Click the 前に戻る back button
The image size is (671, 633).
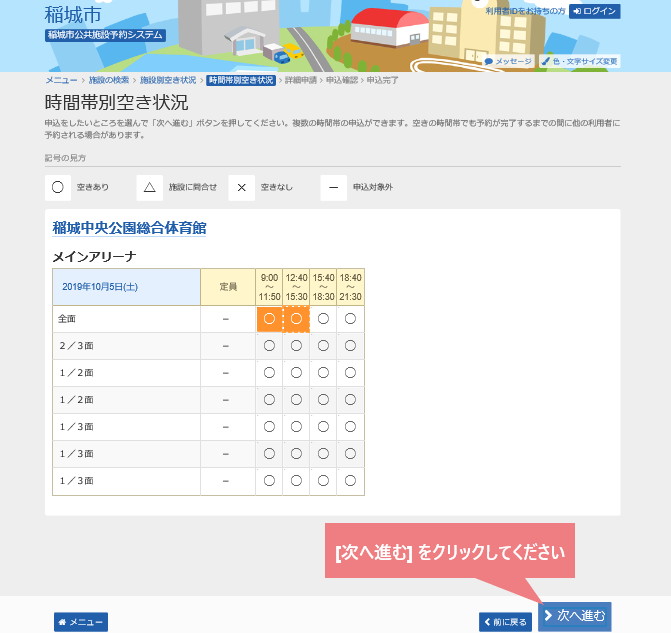(505, 622)
